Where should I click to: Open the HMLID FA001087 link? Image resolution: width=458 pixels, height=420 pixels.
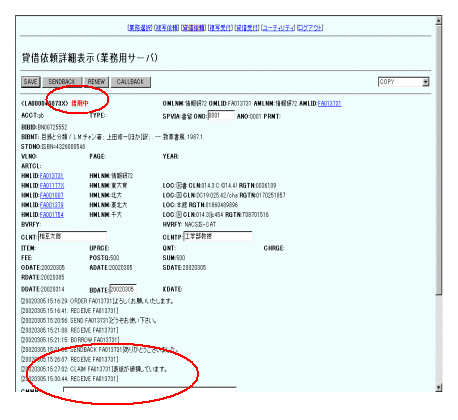coord(52,195)
